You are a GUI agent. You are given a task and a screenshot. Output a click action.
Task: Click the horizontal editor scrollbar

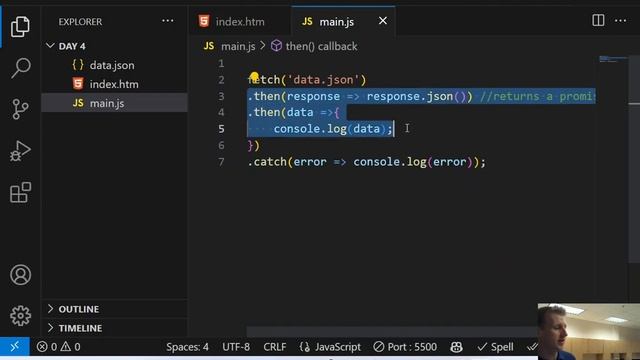tap(392, 332)
